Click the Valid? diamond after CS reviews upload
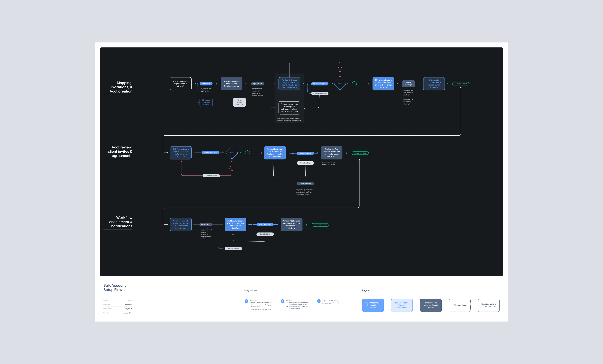The image size is (603, 364). [340, 84]
